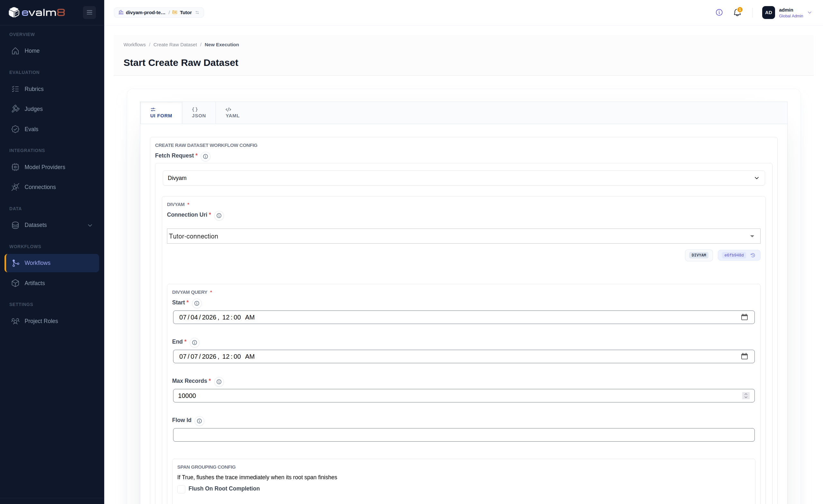Select Workflows in sidebar
Screen dimensions: 823x504
point(52,263)
